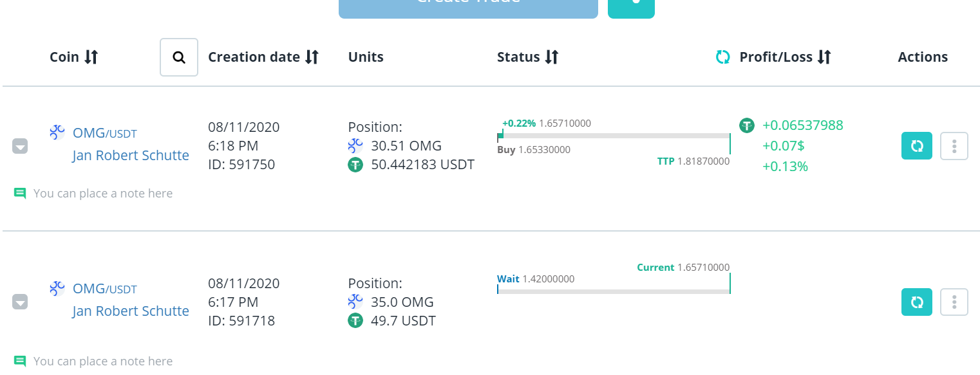Click the search magnifier icon beside Coin
Image resolution: width=980 pixels, height=375 pixels.
pos(179,57)
